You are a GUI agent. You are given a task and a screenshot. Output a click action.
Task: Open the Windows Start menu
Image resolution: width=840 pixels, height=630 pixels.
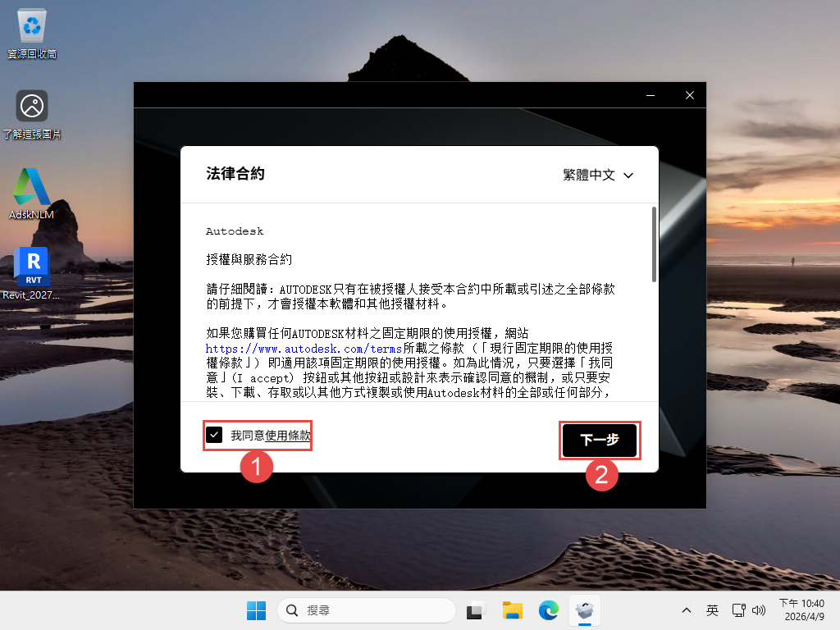click(x=256, y=610)
